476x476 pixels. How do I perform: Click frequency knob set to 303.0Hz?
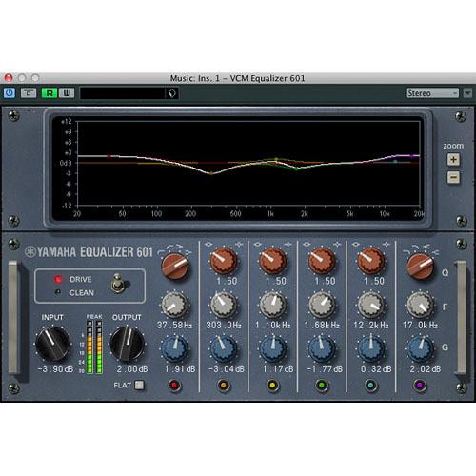[x=224, y=306]
